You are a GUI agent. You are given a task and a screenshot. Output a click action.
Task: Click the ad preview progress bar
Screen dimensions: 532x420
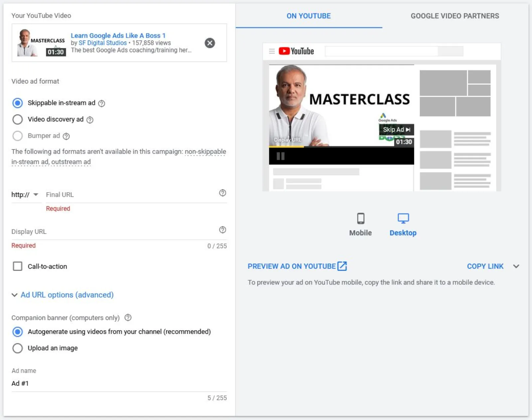(x=341, y=147)
